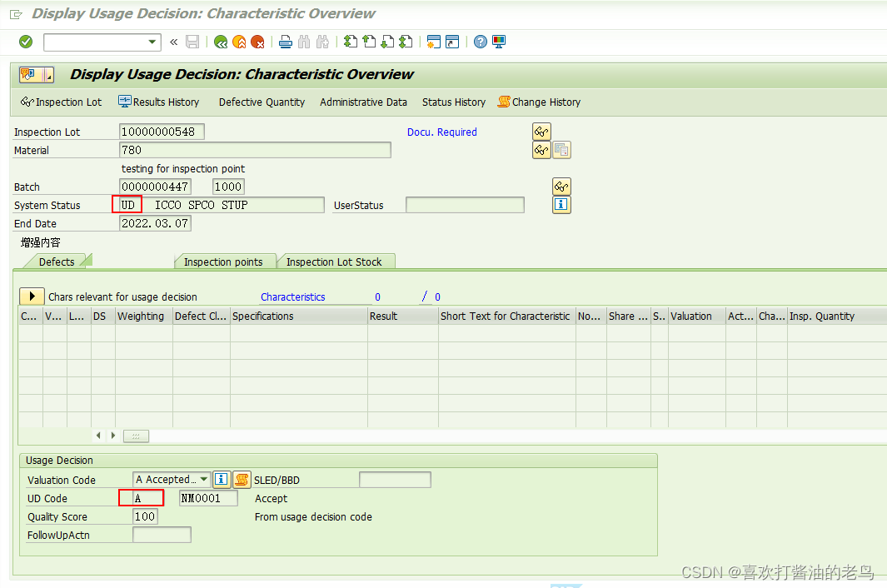Click the orange scroll icon next to SLED/BBD

(242, 480)
